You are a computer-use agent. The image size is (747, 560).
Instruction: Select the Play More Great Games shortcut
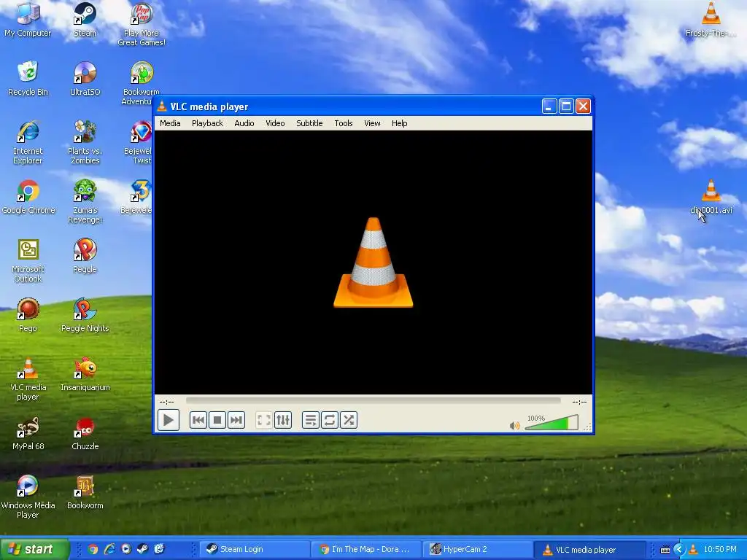pos(142,24)
